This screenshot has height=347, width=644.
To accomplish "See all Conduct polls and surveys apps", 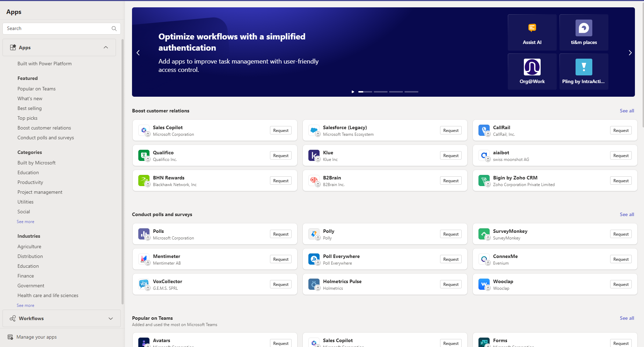I will (x=627, y=214).
